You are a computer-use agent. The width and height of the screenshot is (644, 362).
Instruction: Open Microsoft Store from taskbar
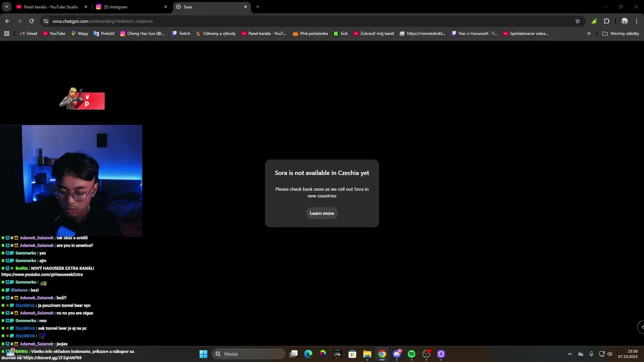click(353, 354)
